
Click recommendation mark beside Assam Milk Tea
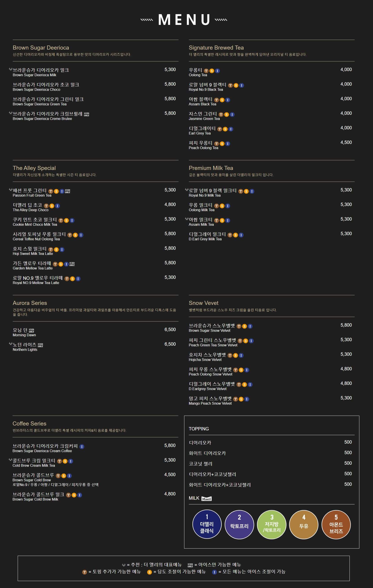click(187, 219)
